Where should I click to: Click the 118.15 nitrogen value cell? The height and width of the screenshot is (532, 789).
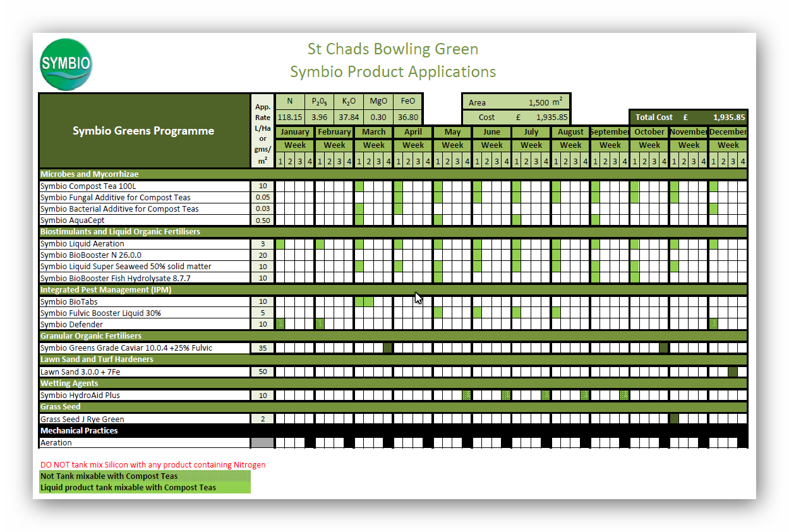click(290, 117)
